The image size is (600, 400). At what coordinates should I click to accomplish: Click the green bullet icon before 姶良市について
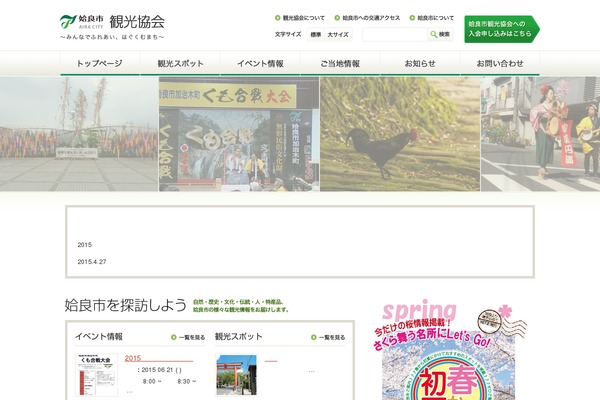click(x=412, y=18)
